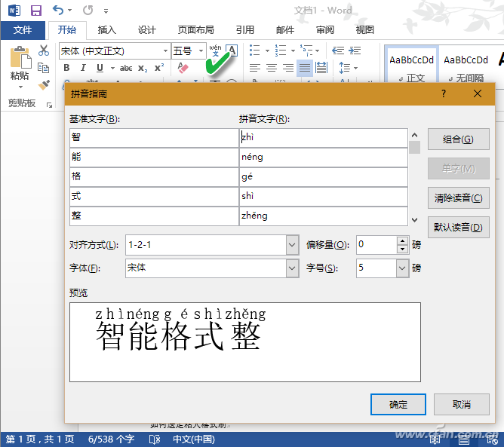Increase the 偏移量 offset spinner
Image resolution: width=504 pixels, height=447 pixels.
point(402,240)
